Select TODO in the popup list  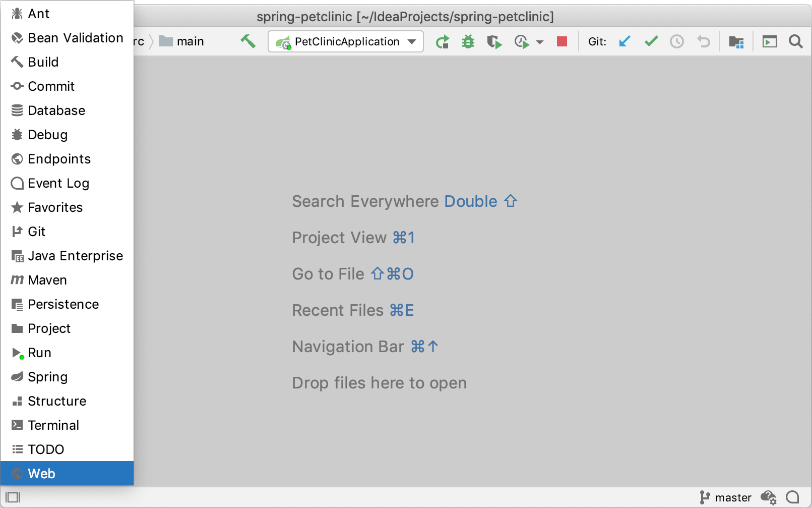click(x=67, y=449)
